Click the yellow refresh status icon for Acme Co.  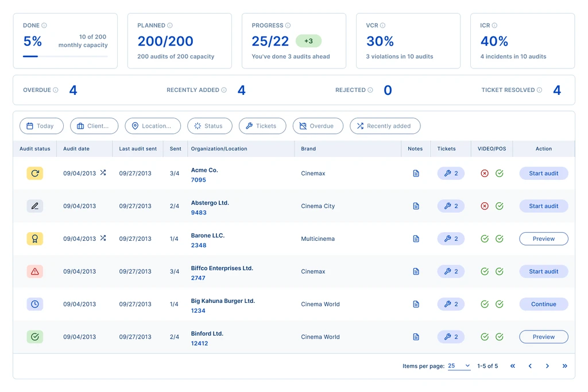35,173
